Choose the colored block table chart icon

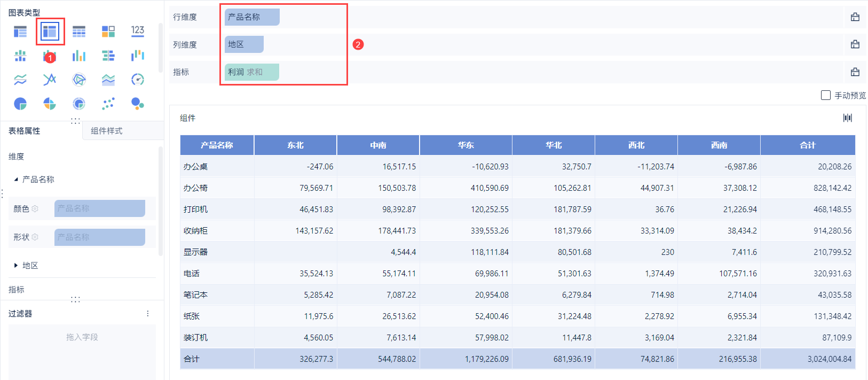pyautogui.click(x=108, y=32)
